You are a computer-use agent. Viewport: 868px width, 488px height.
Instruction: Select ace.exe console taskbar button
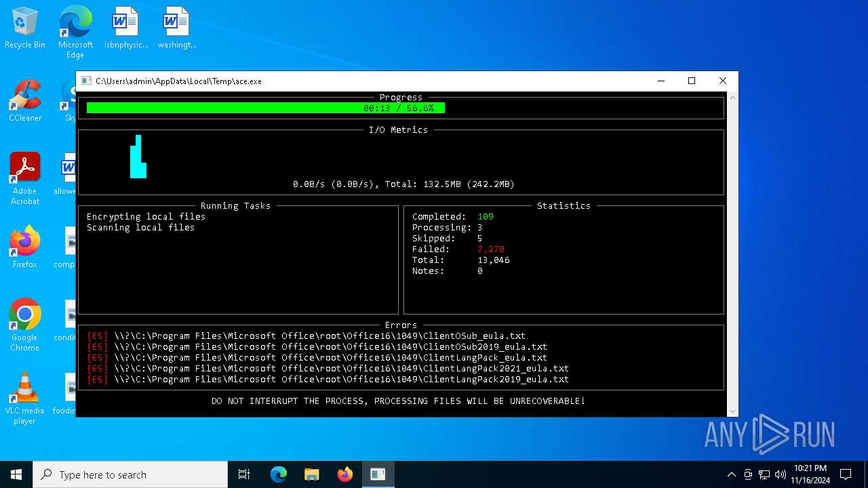[x=378, y=474]
